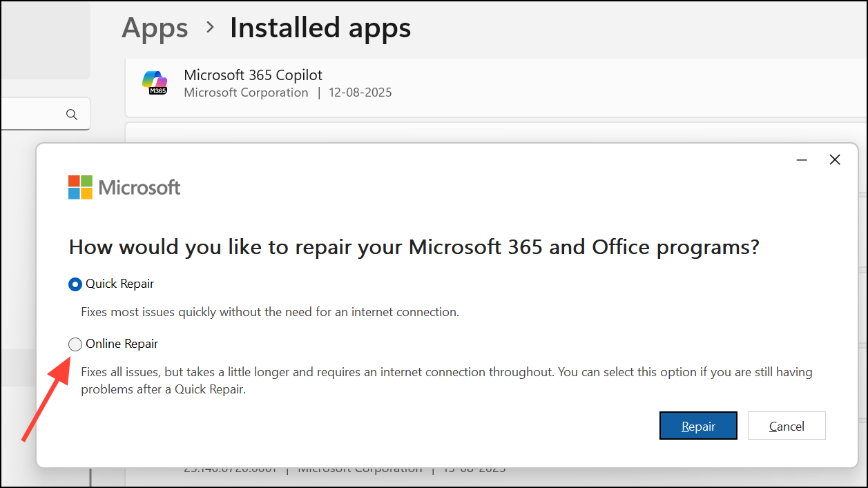Click the Online Repair description text
This screenshot has height=488, width=868.
pyautogui.click(x=446, y=380)
